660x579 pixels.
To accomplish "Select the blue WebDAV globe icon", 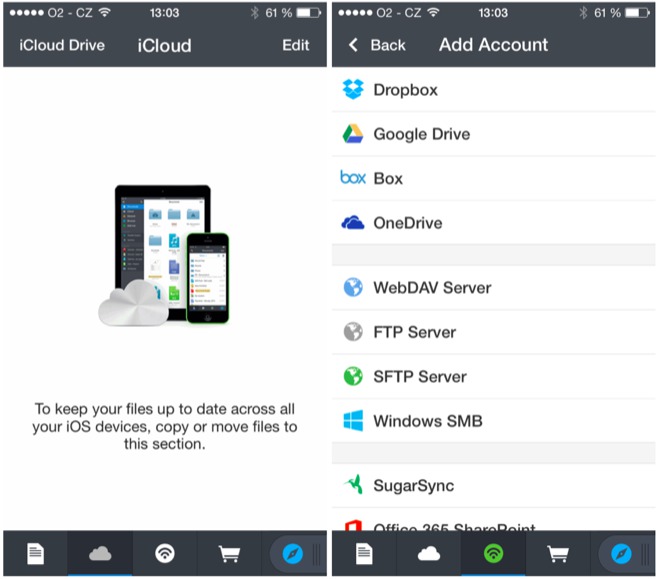I will [x=353, y=287].
